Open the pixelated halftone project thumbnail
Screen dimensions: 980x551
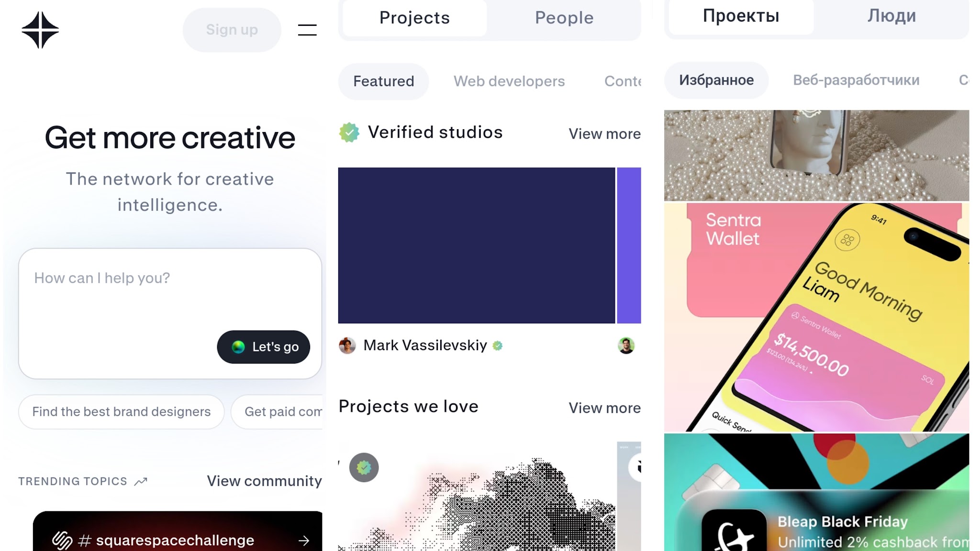[x=477, y=496]
